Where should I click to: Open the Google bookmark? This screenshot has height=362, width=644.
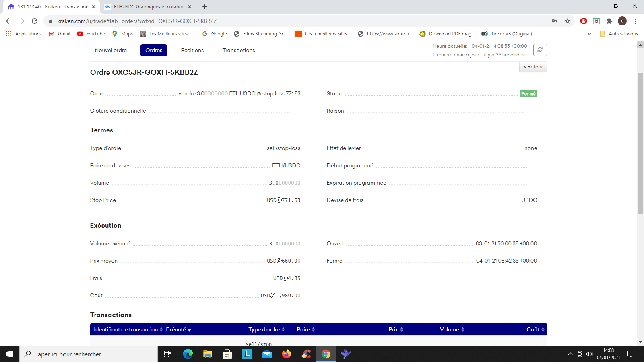pyautogui.click(x=215, y=34)
